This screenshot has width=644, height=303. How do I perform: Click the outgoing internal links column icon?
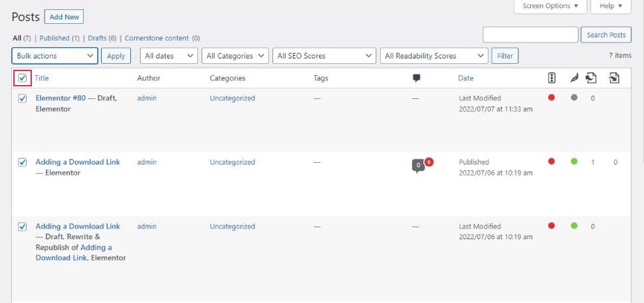(x=591, y=78)
